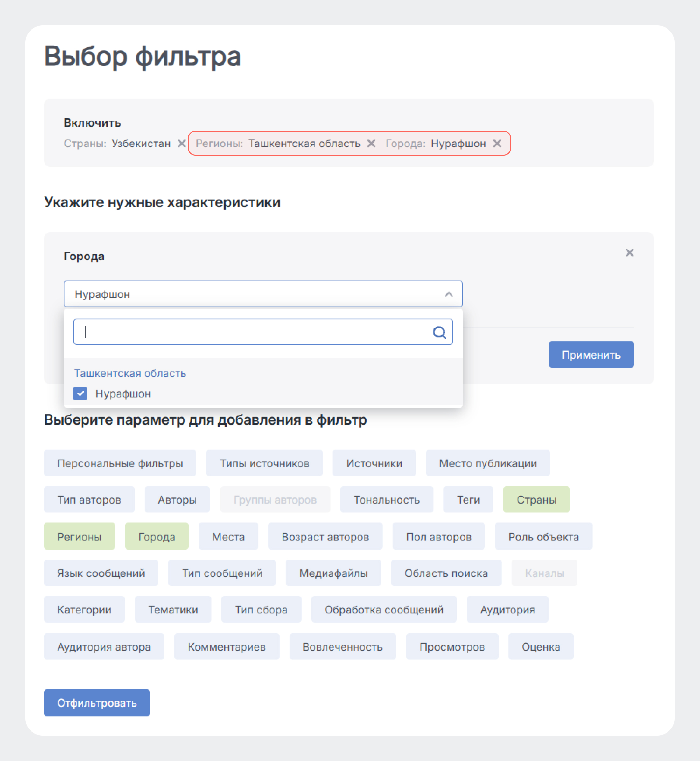Remove the Ташкентская область region tag
This screenshot has width=700, height=761.
coord(371,143)
